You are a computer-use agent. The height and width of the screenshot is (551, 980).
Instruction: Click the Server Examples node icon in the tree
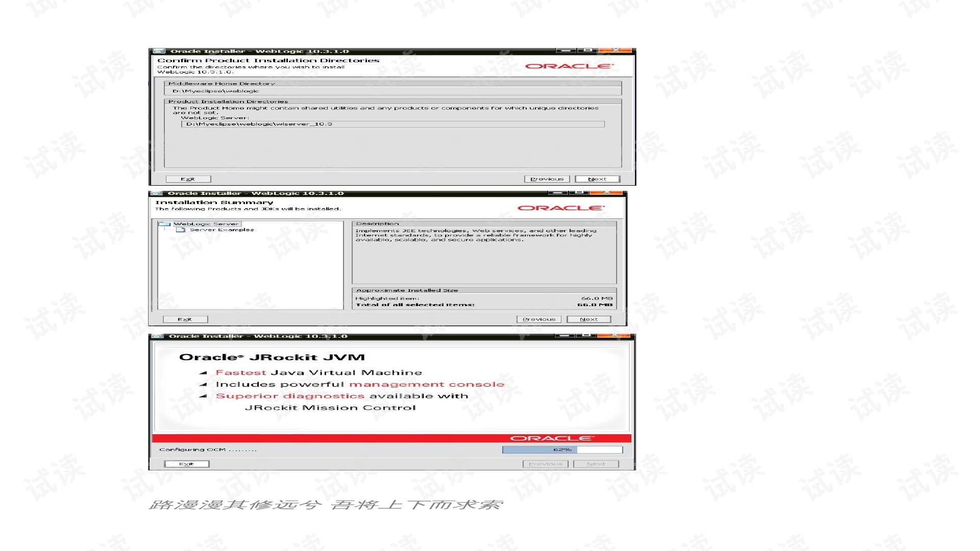tap(180, 230)
